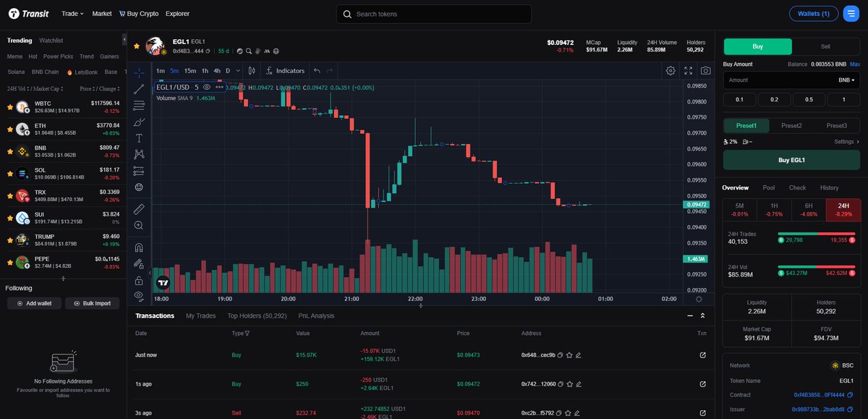The width and height of the screenshot is (868, 419).
Task: Toggle EGL1/USD series visibility eye
Action: coord(207,87)
